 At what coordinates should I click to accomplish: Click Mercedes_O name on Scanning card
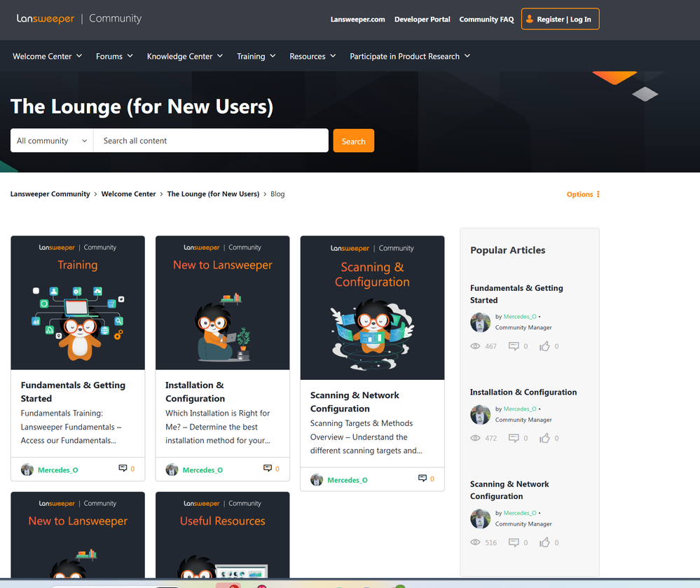(348, 480)
